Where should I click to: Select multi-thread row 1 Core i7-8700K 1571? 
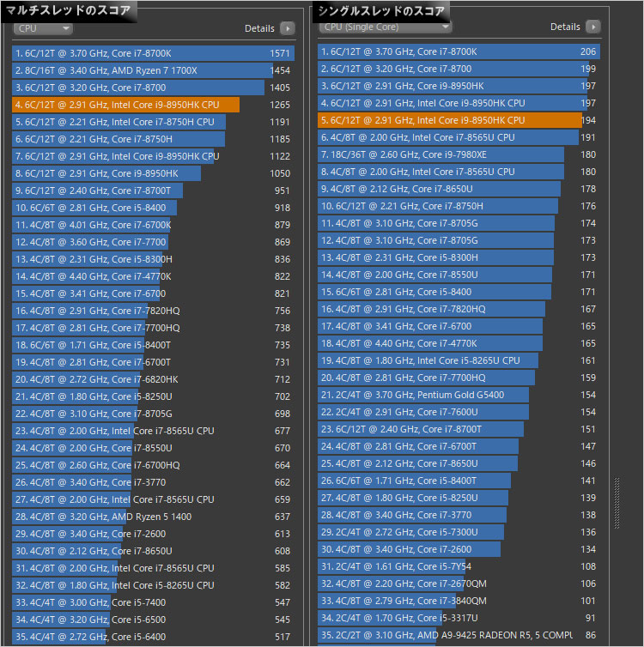(153, 53)
